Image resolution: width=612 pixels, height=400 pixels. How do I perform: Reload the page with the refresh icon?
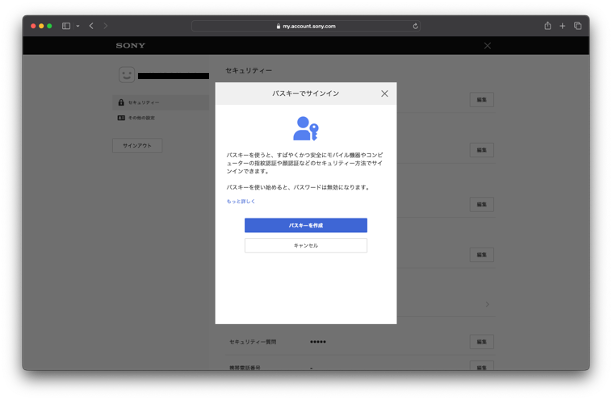[x=415, y=26]
